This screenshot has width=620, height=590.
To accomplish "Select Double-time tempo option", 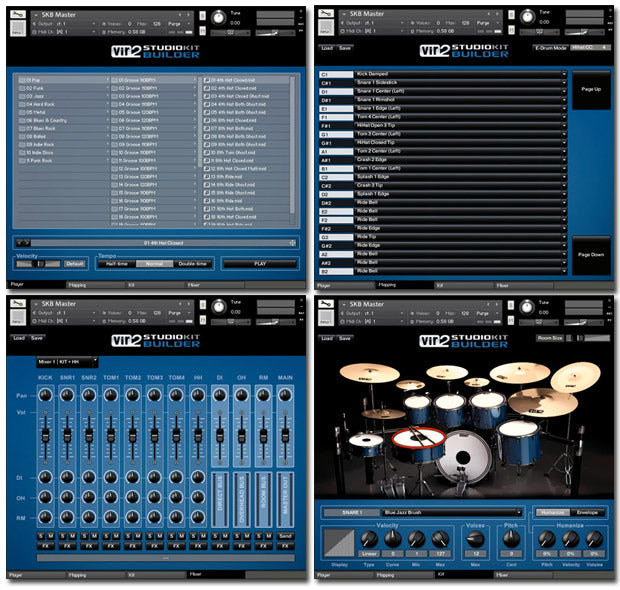I will pos(193,264).
